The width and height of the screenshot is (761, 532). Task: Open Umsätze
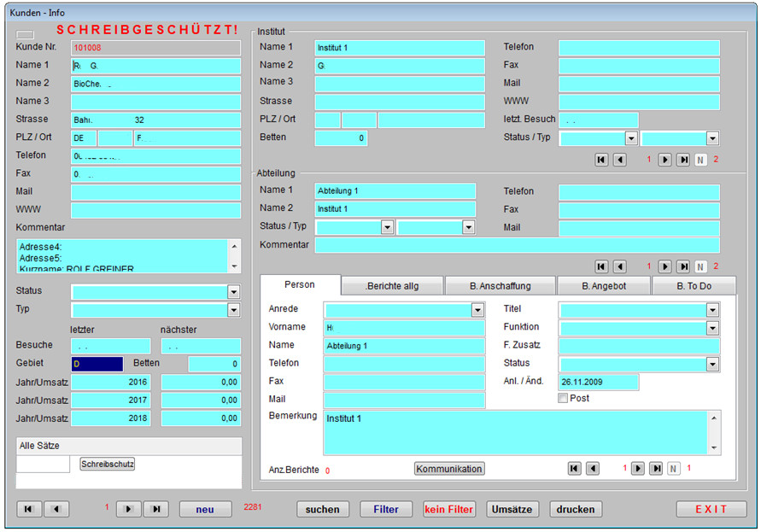pyautogui.click(x=512, y=509)
